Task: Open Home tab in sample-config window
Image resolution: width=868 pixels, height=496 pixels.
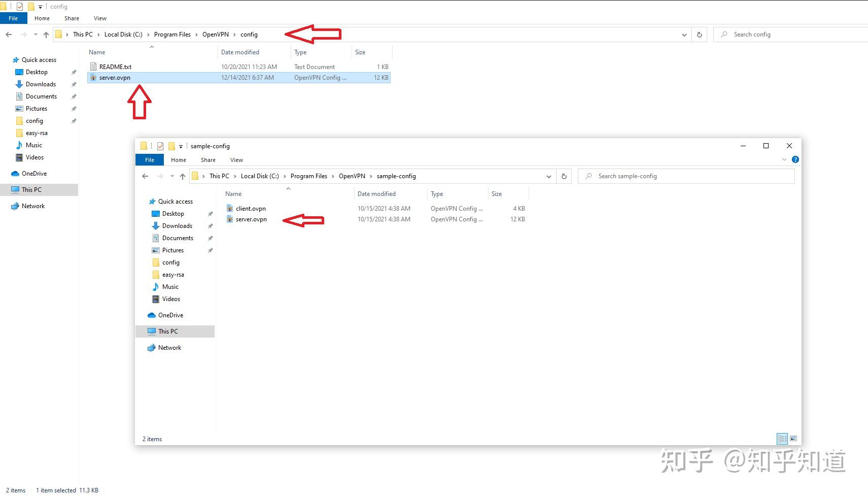Action: (179, 160)
